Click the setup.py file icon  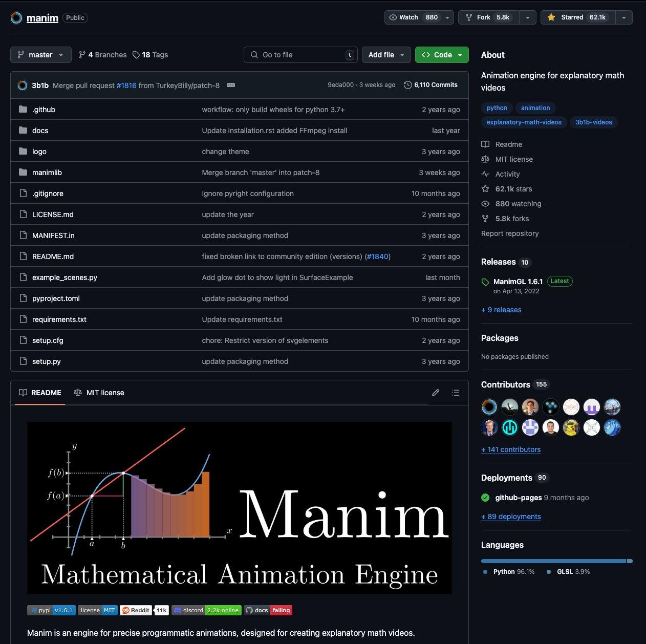(x=23, y=361)
